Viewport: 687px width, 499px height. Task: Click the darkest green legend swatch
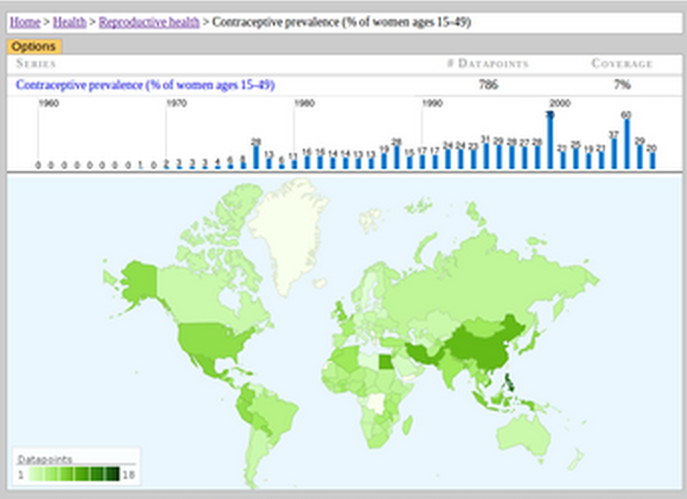point(113,474)
